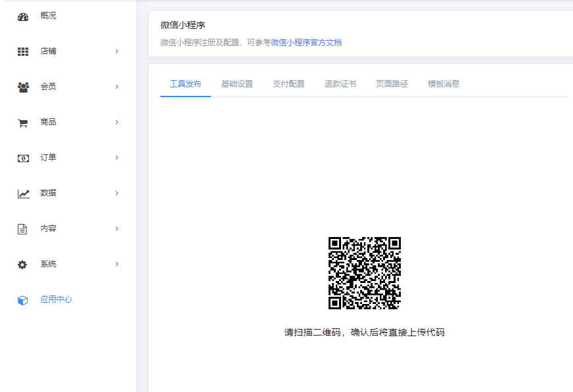Click the shopping cart icon for 商品
Image resolution: width=573 pixels, height=392 pixels.
point(23,123)
